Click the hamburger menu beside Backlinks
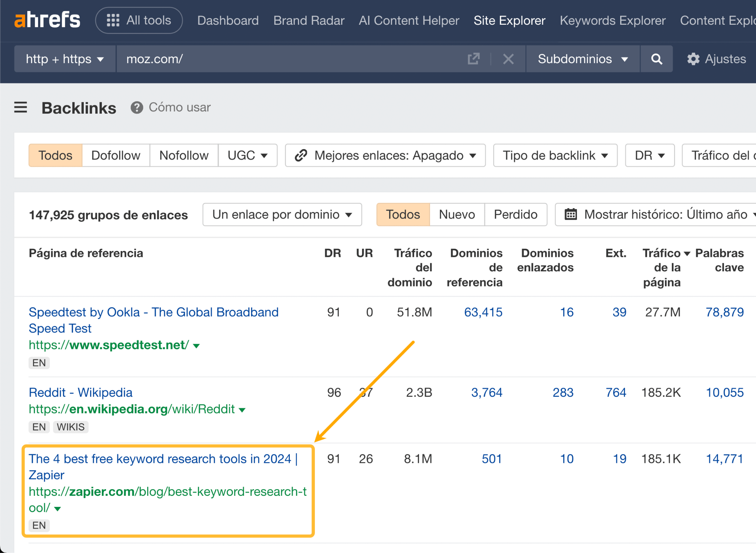Image resolution: width=756 pixels, height=553 pixels. point(21,107)
